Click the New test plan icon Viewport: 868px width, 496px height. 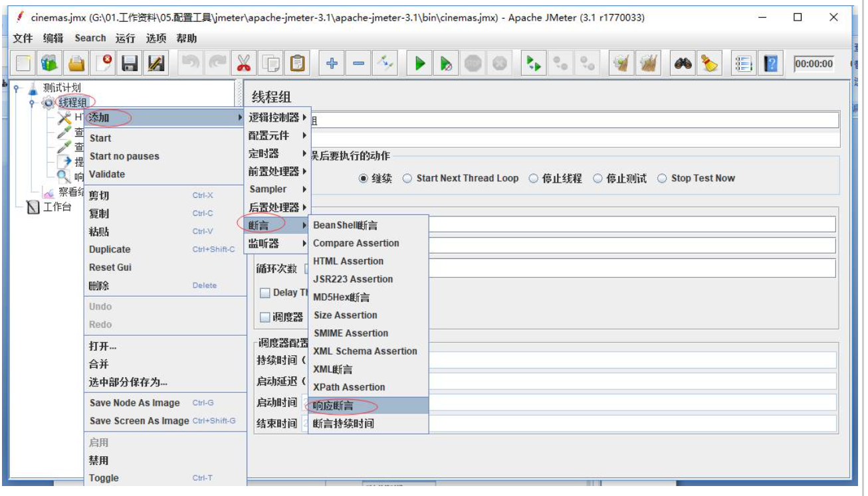pos(24,64)
